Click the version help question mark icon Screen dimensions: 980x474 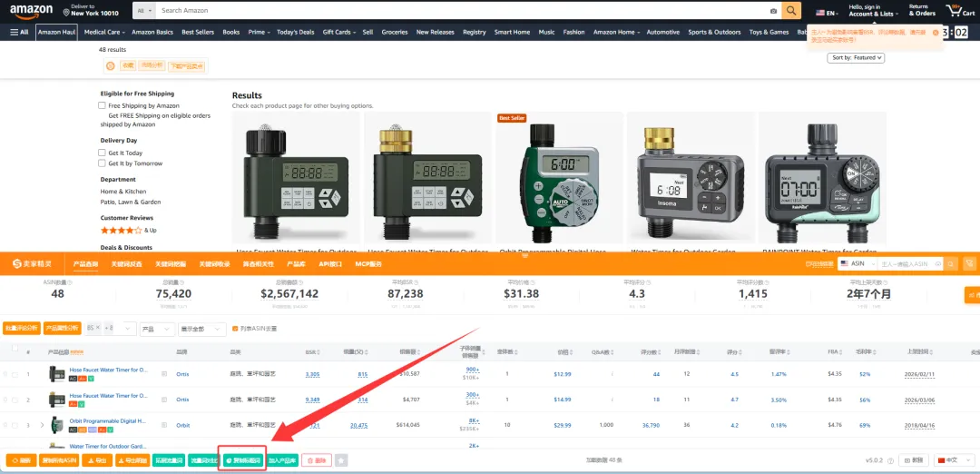tap(890, 460)
